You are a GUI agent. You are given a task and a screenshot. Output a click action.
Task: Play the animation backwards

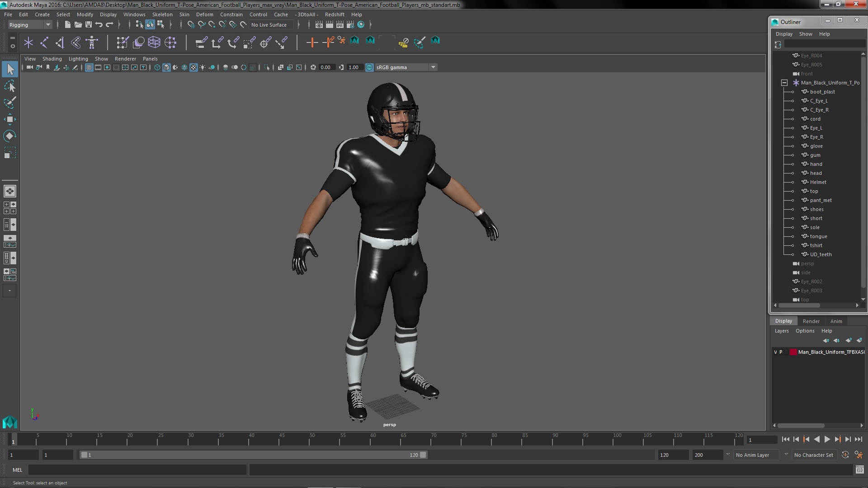click(x=816, y=439)
